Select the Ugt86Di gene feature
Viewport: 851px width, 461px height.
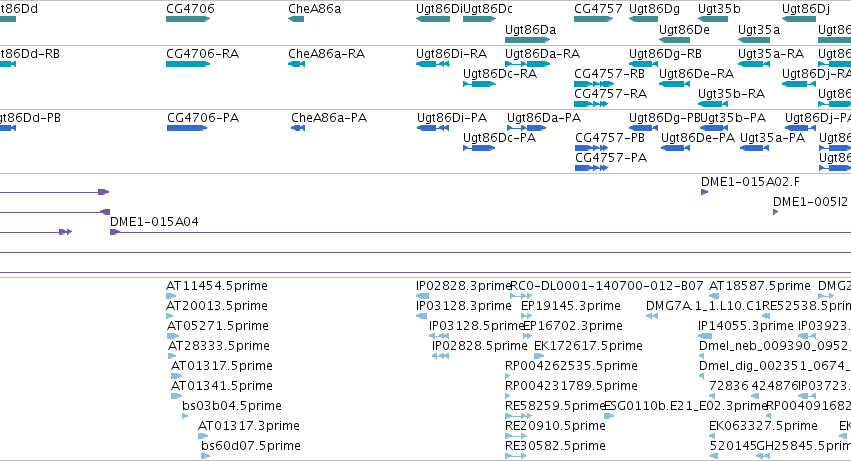pyautogui.click(x=433, y=19)
